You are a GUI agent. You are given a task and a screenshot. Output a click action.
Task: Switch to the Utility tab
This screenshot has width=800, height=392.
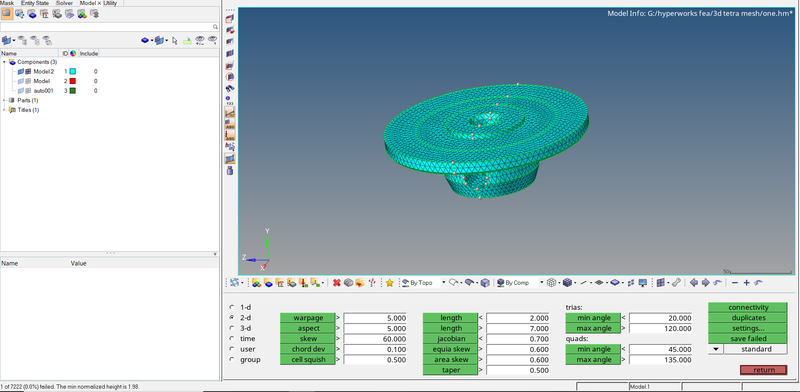[x=110, y=3]
